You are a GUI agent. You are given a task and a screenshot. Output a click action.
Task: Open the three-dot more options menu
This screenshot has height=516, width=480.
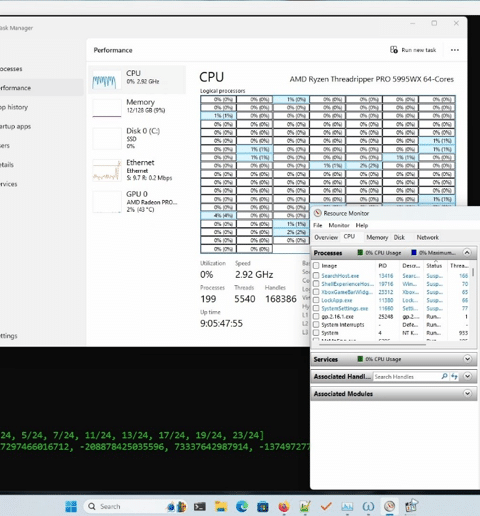pos(455,50)
